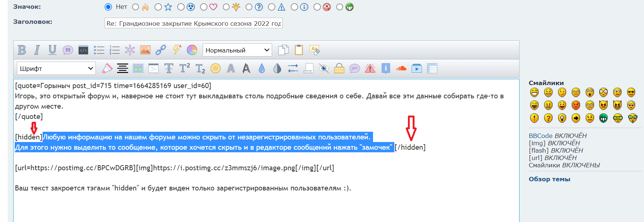Apply bold formatting with the B icon
The height and width of the screenshot is (222, 644).
click(22, 50)
